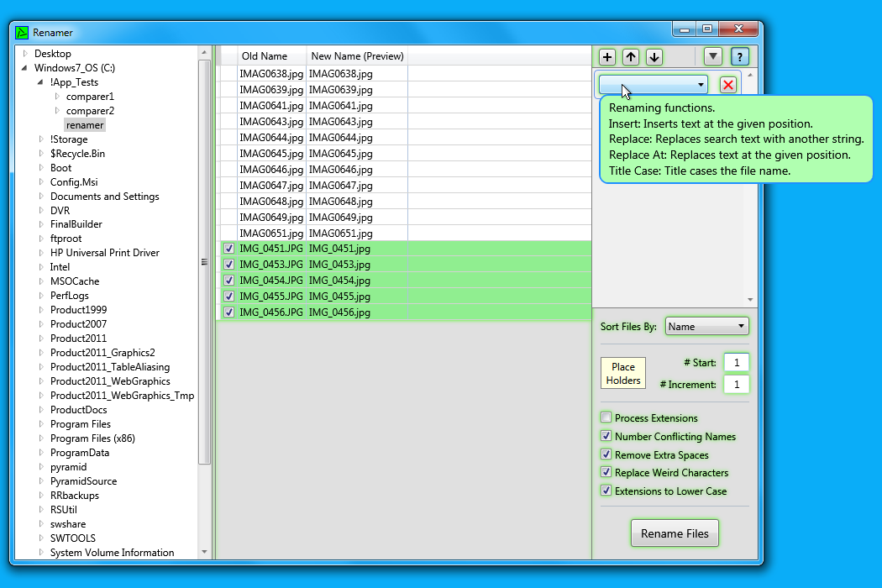Viewport: 882px width, 588px height.
Task: Click the # Start number field
Action: (x=736, y=363)
